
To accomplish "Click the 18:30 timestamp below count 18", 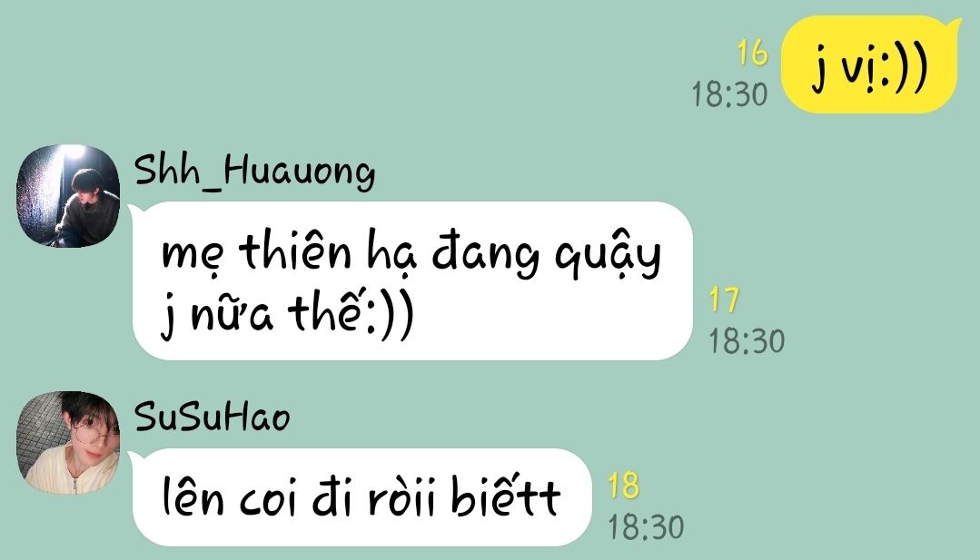I will (x=646, y=527).
